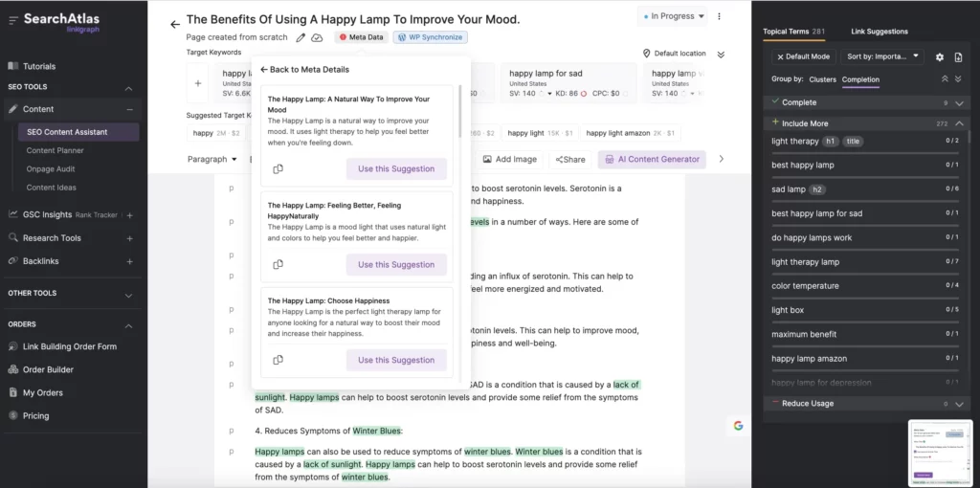The width and height of the screenshot is (980, 488).
Task: Copy the Choose Happiness suggestion text
Action: (278, 360)
